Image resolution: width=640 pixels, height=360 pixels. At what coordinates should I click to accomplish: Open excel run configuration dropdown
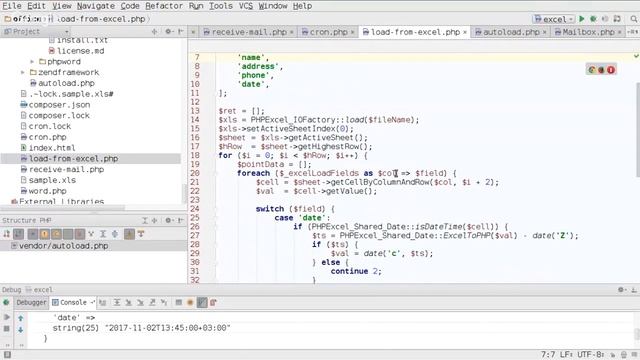[x=554, y=19]
